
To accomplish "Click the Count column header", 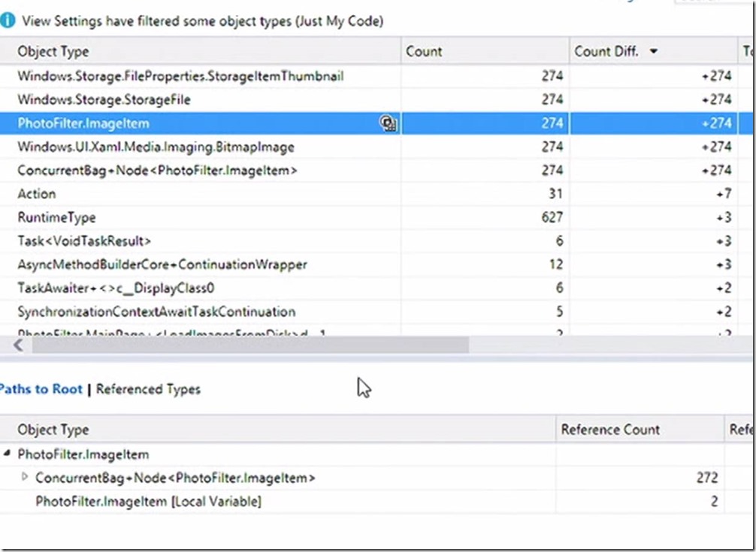I will [x=485, y=51].
